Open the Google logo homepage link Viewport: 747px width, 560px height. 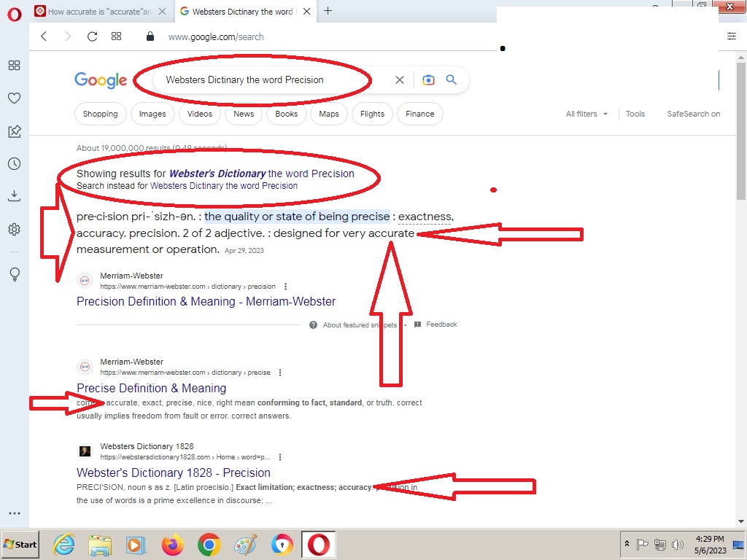[x=101, y=80]
